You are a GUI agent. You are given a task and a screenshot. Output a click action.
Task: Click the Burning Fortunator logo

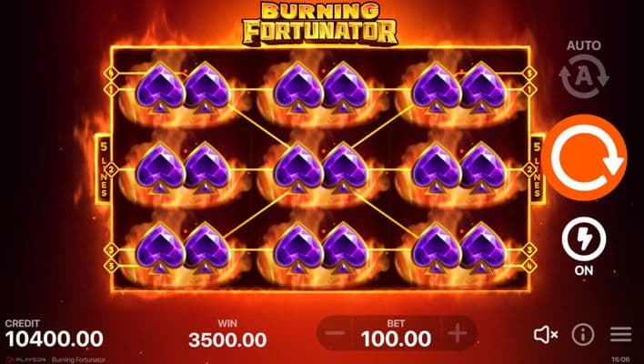coord(320,23)
